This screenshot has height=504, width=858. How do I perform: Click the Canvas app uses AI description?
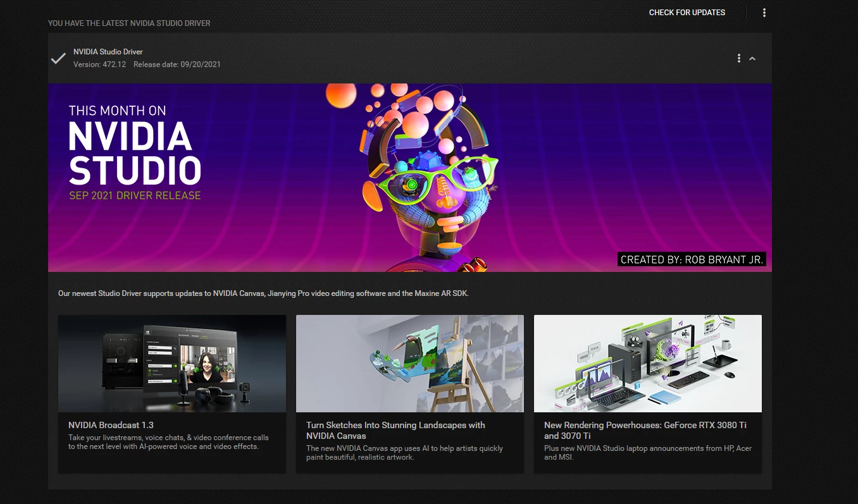pos(405,453)
